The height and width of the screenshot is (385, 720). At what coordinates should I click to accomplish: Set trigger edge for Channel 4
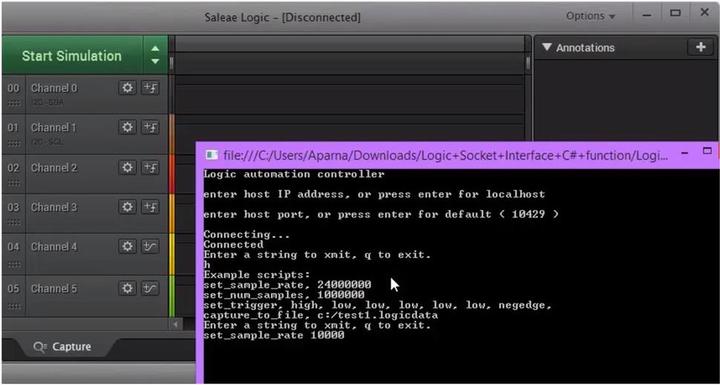(x=150, y=247)
